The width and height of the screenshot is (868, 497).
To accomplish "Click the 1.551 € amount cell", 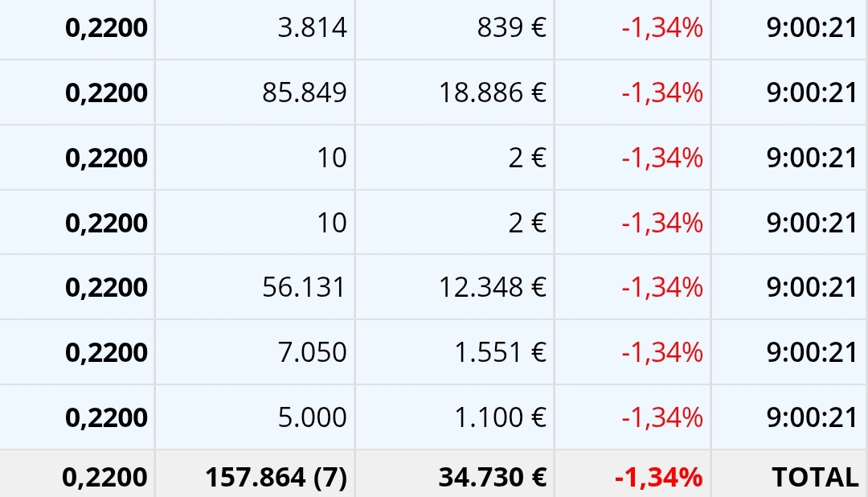I will click(455, 351).
